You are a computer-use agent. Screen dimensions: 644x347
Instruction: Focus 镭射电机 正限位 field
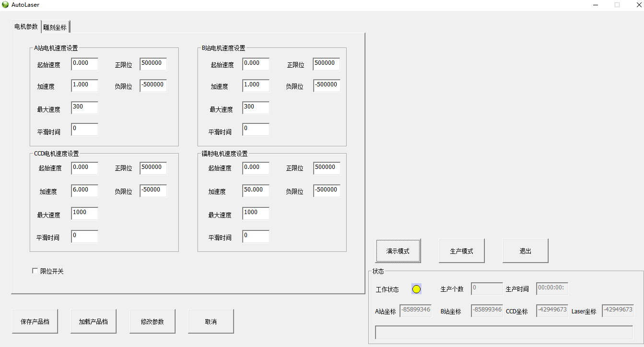click(x=327, y=168)
